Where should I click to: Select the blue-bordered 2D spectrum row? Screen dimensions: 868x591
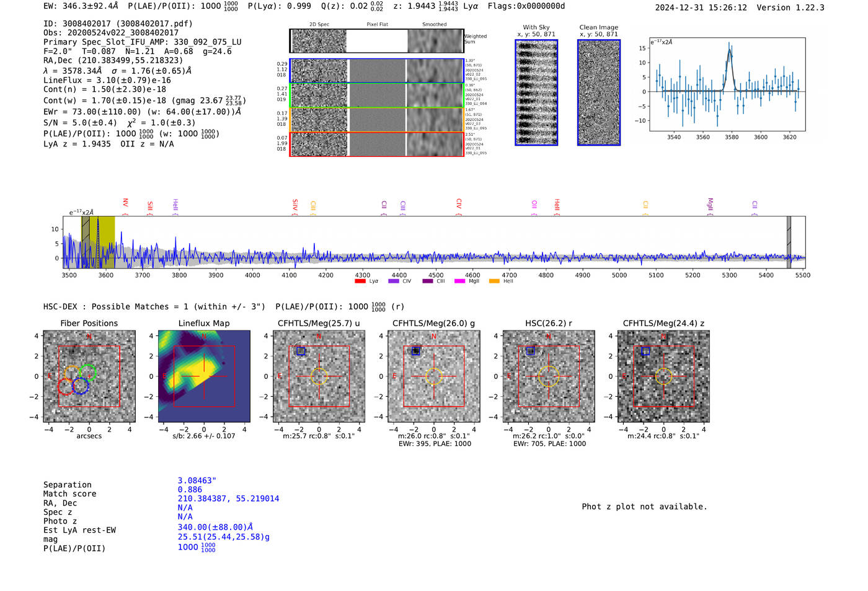tap(377, 71)
